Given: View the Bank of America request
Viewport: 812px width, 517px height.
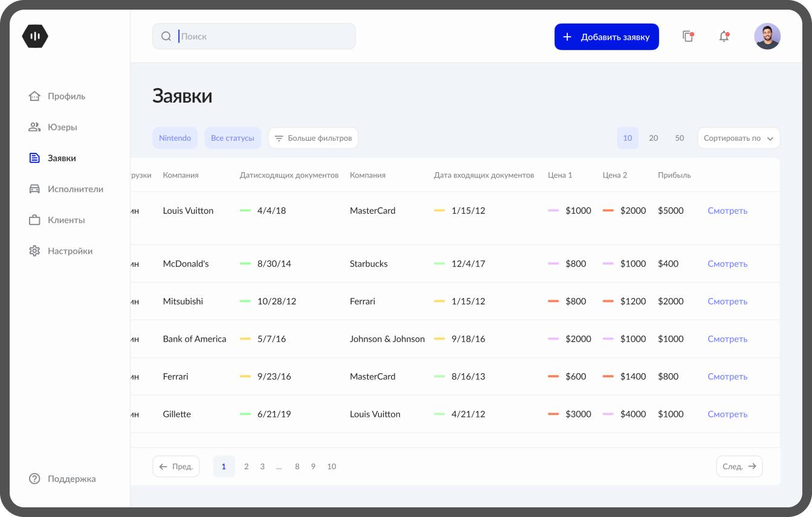Looking at the screenshot, I should tap(727, 339).
